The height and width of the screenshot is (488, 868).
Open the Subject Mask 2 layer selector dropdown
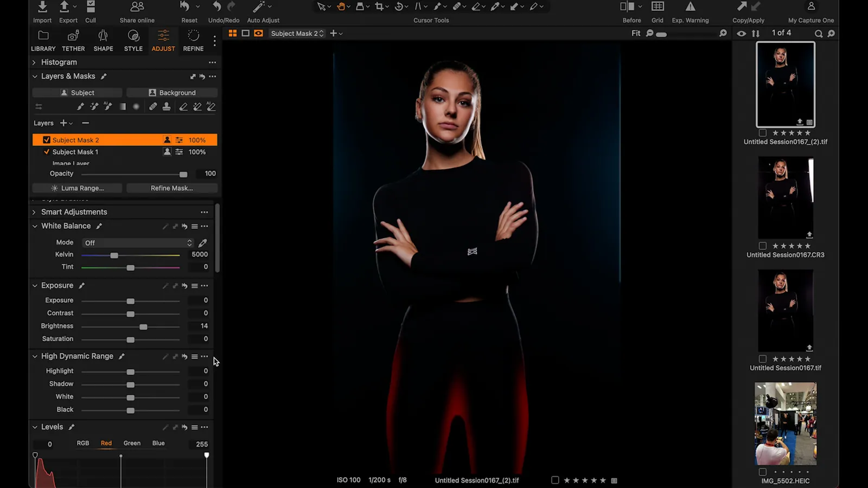pyautogui.click(x=297, y=33)
